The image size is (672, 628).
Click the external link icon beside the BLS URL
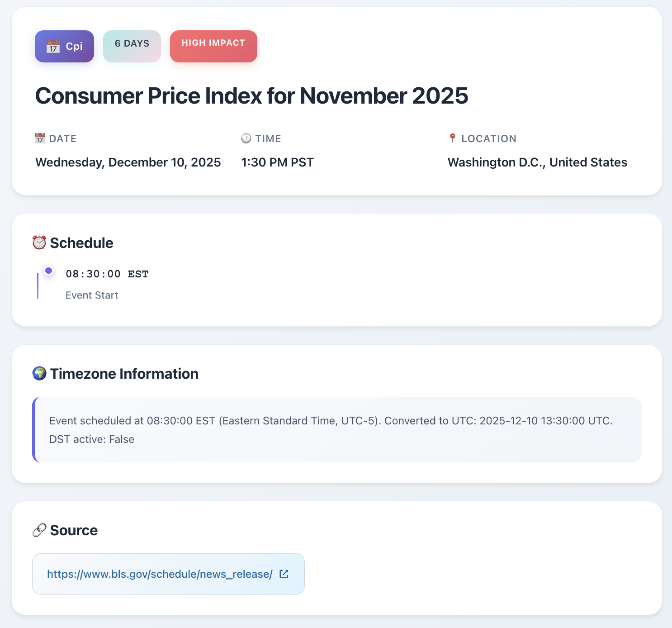pyautogui.click(x=284, y=573)
